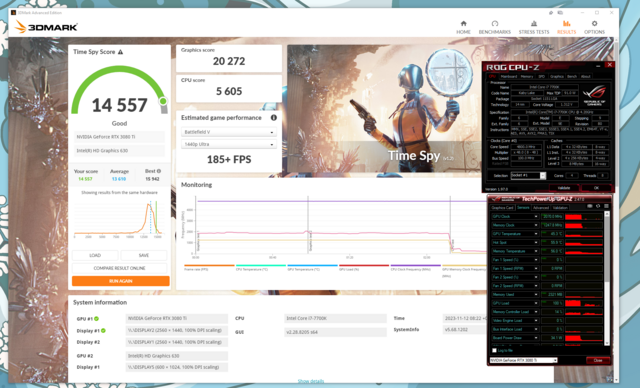This screenshot has height=388, width=640.
Task: Toggle GPU Temperature legend in Monitoring
Action: click(312, 268)
